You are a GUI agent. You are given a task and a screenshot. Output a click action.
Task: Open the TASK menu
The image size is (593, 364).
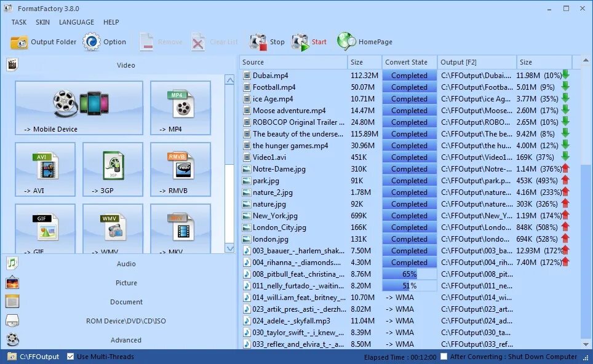[19, 22]
